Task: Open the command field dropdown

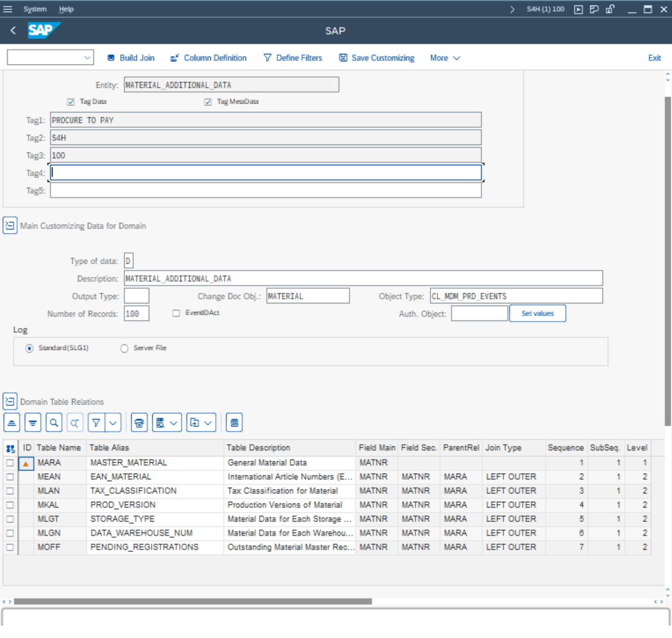Action: click(x=87, y=58)
